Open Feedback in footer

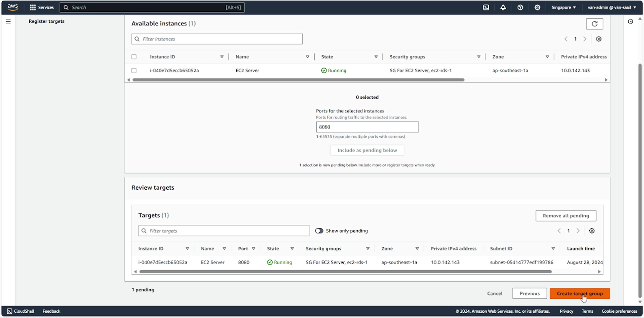pos(52,311)
